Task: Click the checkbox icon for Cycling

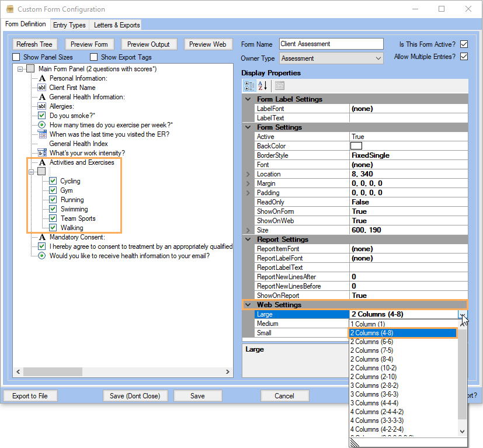Action: pyautogui.click(x=53, y=181)
